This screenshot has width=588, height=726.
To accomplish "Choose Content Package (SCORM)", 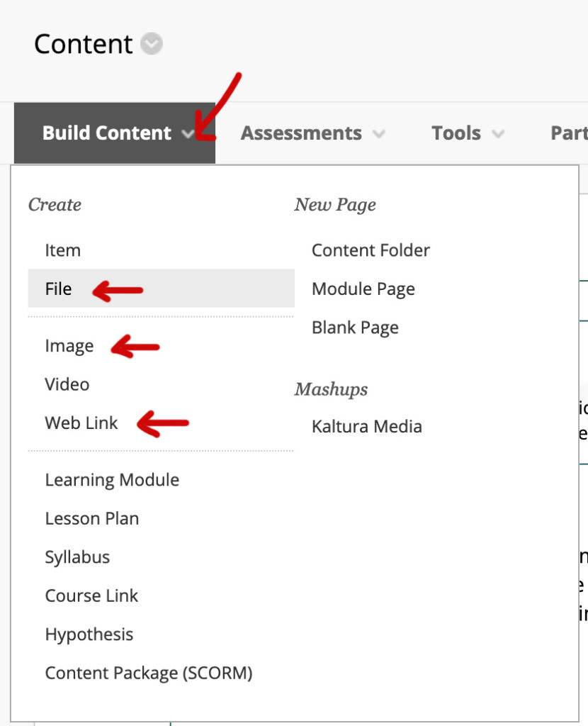I will (x=149, y=673).
